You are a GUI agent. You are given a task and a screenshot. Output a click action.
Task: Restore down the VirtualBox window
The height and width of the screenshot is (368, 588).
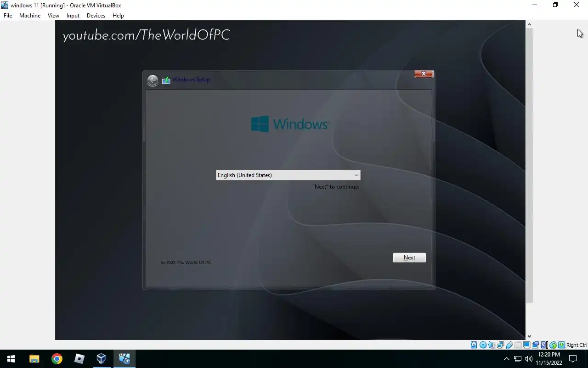555,5
